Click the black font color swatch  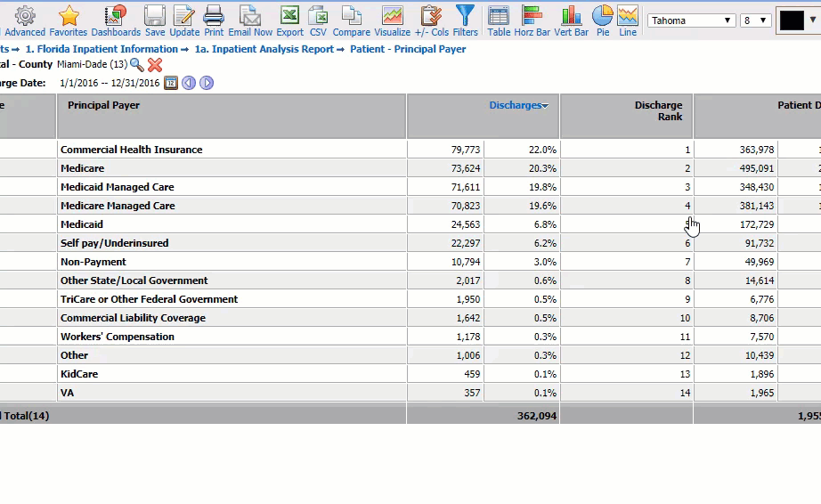click(791, 20)
